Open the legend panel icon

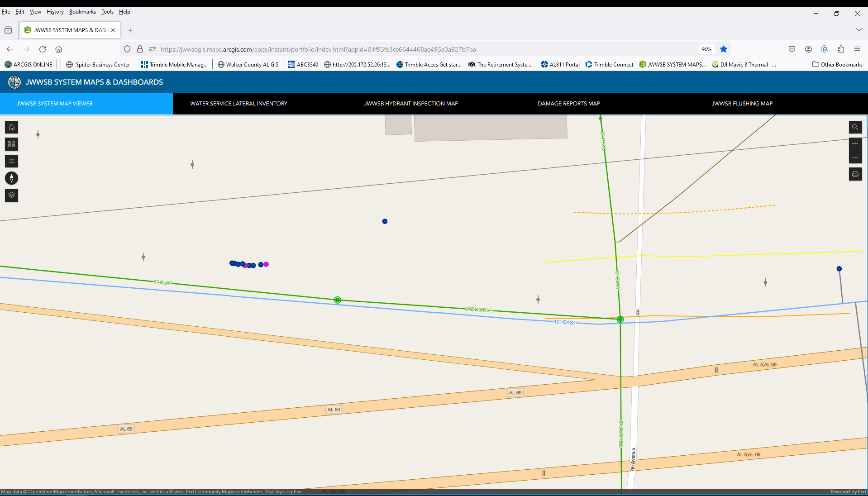[11, 161]
